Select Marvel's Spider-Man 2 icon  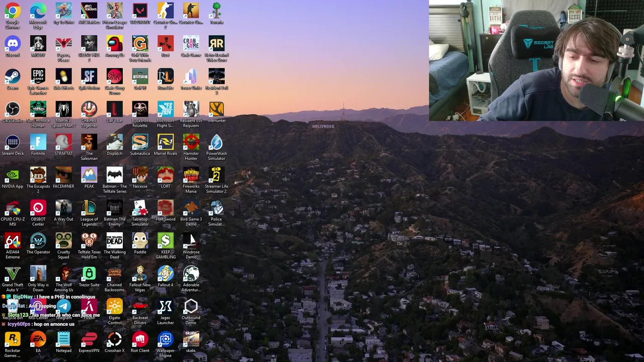pyautogui.click(x=63, y=109)
